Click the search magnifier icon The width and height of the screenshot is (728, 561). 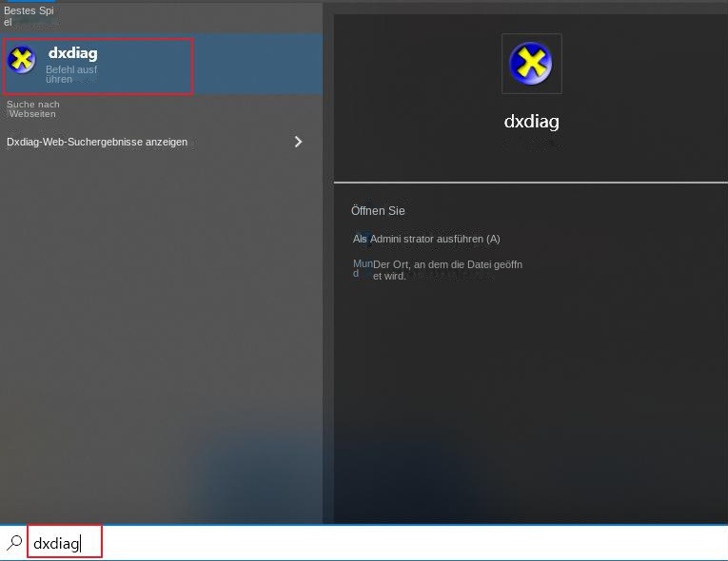pyautogui.click(x=14, y=542)
